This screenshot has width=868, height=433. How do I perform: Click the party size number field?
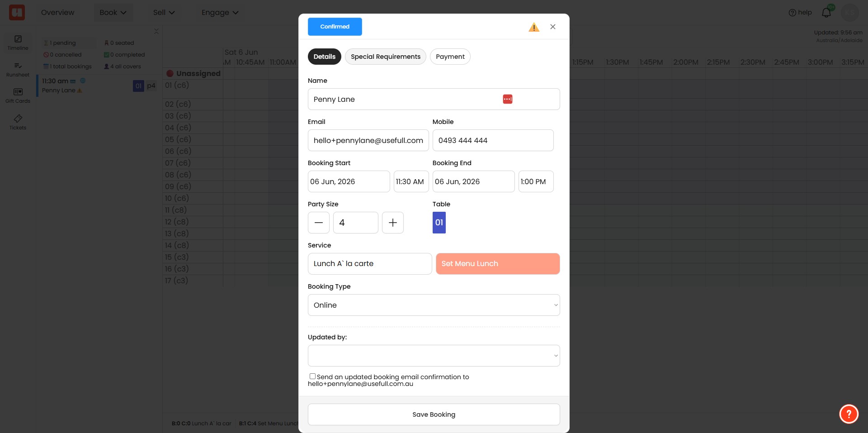pyautogui.click(x=355, y=223)
